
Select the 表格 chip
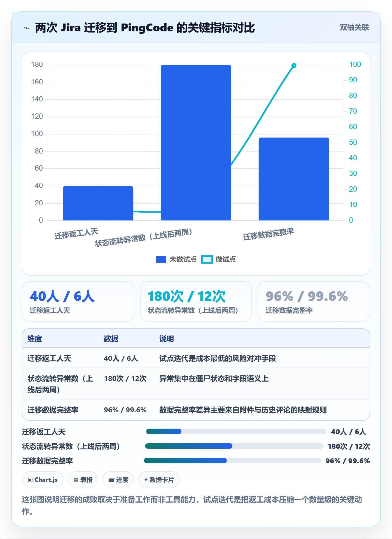click(83, 480)
